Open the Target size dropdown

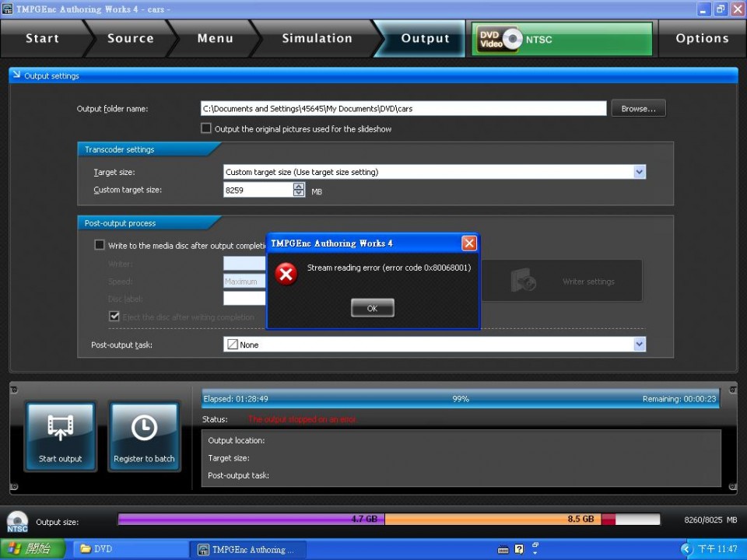[x=640, y=172]
